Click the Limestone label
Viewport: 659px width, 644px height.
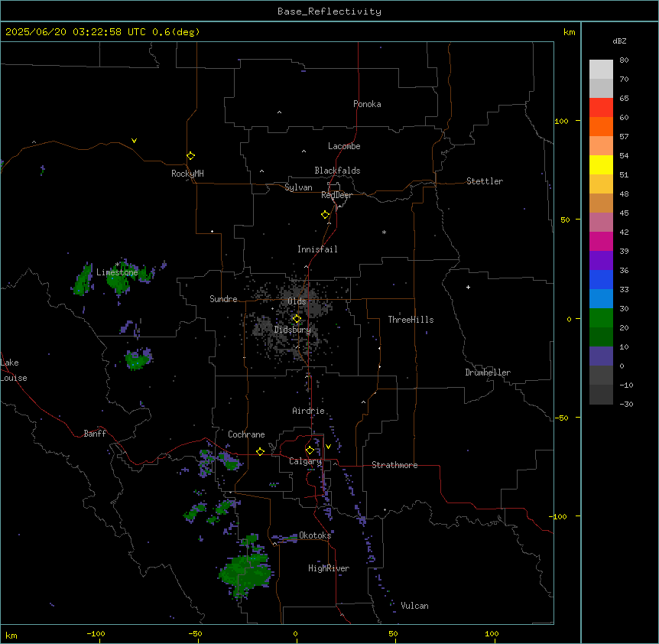coord(117,272)
